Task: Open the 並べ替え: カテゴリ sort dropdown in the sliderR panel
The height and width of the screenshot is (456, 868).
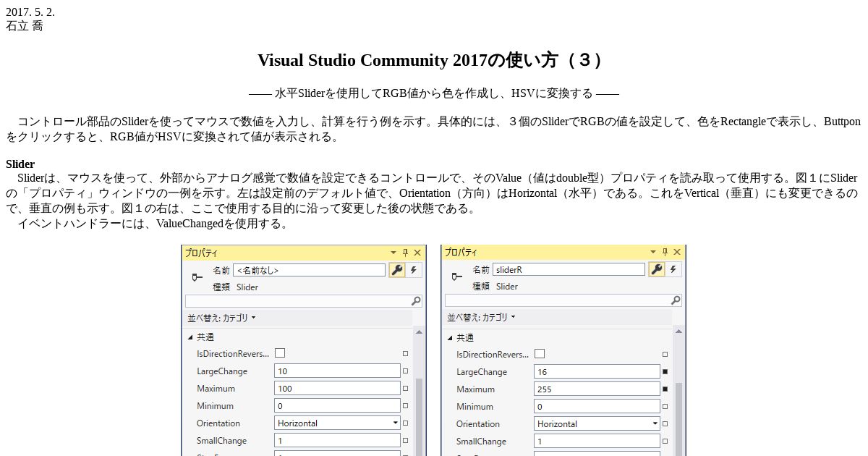Action: (x=481, y=317)
